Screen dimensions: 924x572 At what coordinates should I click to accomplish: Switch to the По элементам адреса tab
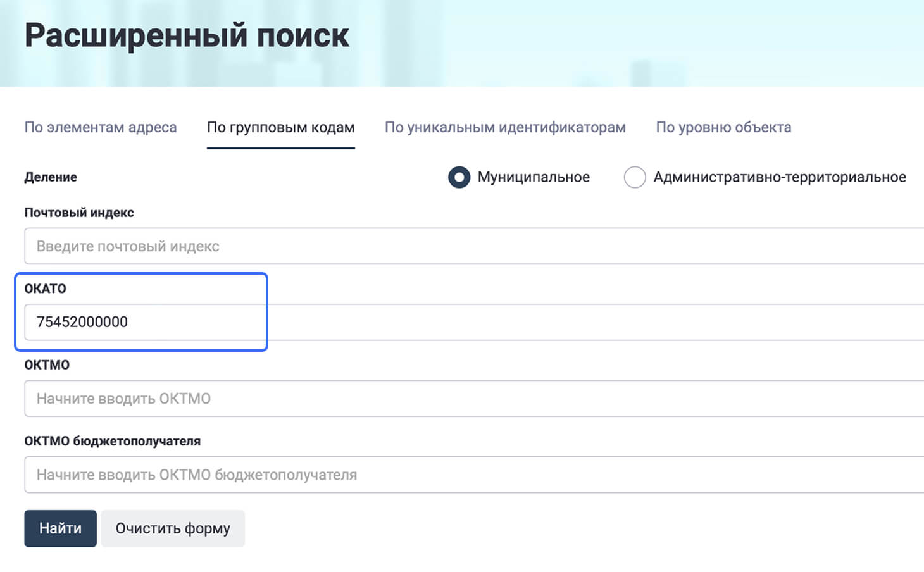click(100, 127)
